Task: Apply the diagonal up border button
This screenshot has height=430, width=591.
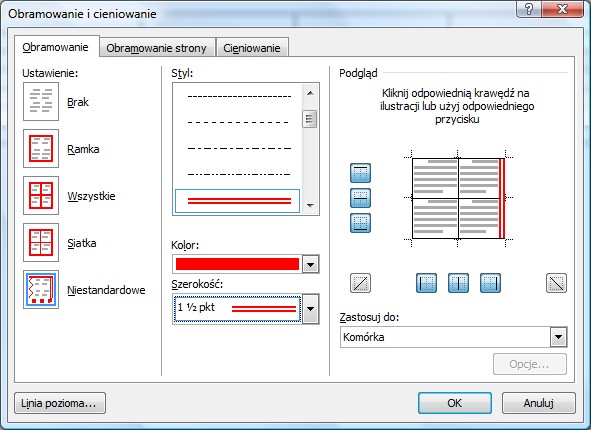Action: (x=360, y=283)
